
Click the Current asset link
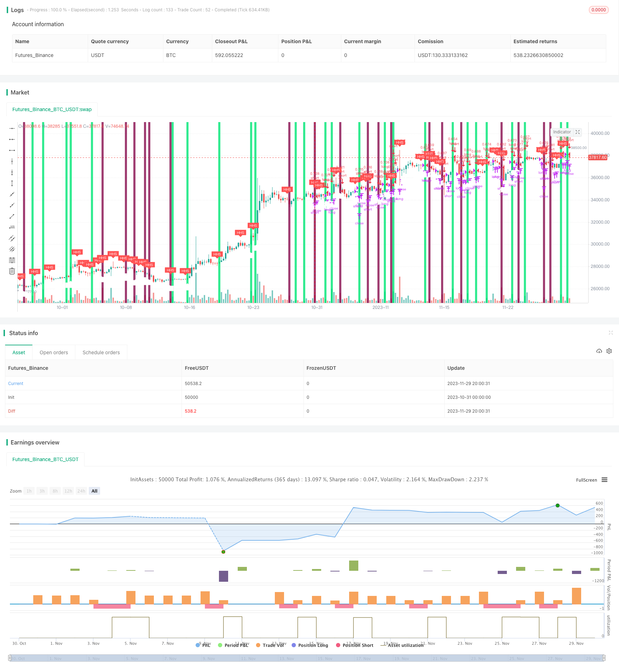pos(16,384)
